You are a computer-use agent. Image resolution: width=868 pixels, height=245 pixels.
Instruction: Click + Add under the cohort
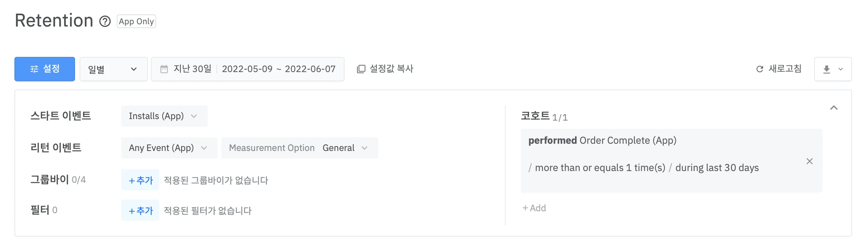[534, 208]
